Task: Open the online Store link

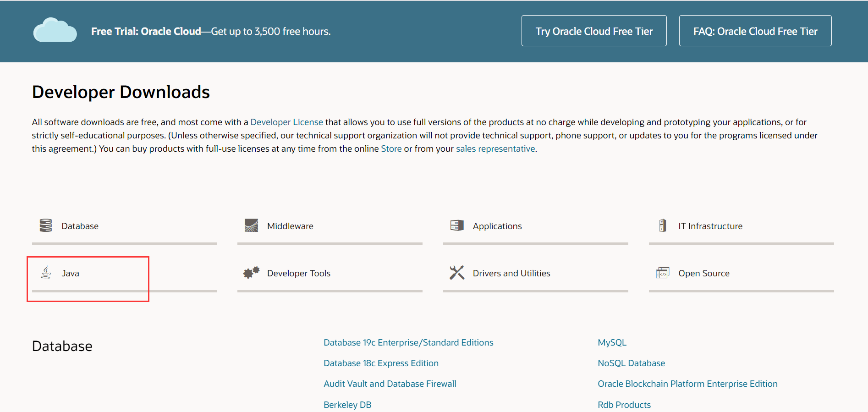Action: point(391,148)
